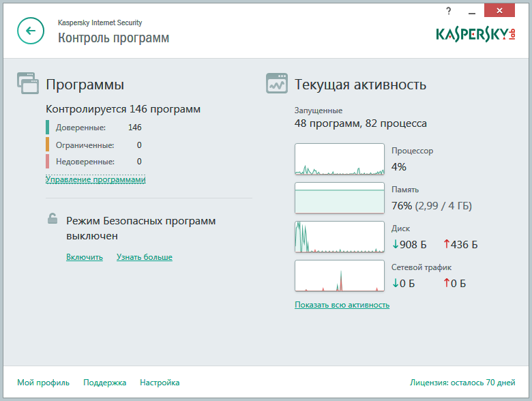The width and height of the screenshot is (532, 401).
Task: Click the Текущая активность chart icon
Action: pyautogui.click(x=277, y=83)
